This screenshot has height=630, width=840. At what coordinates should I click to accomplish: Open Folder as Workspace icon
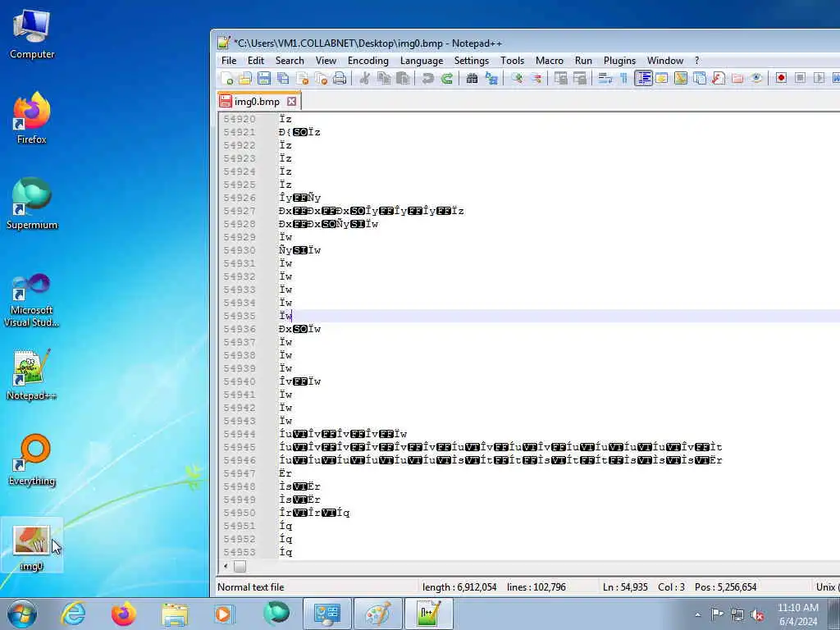(x=737, y=79)
